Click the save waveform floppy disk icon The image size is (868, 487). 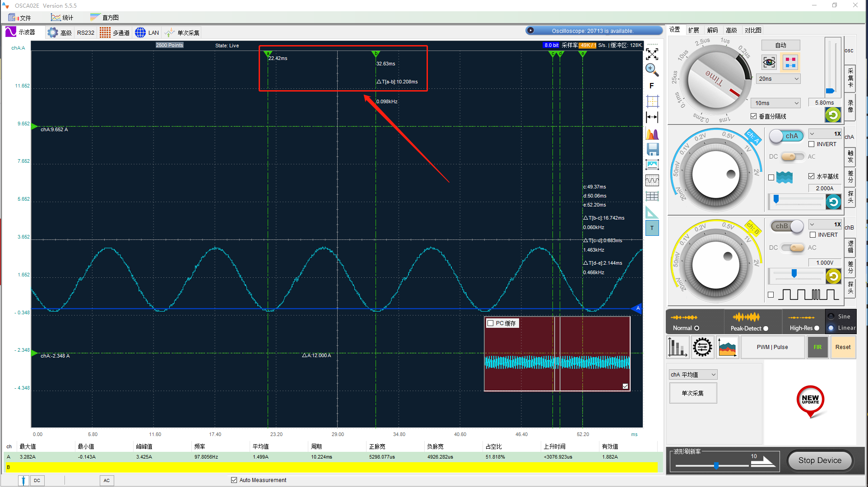(x=652, y=149)
